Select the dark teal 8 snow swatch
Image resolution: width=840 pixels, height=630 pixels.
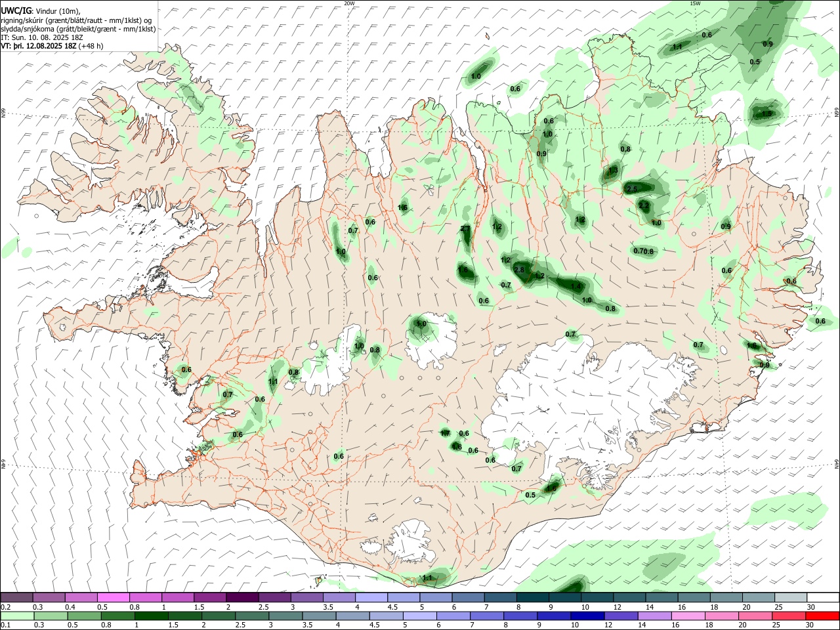[533, 597]
